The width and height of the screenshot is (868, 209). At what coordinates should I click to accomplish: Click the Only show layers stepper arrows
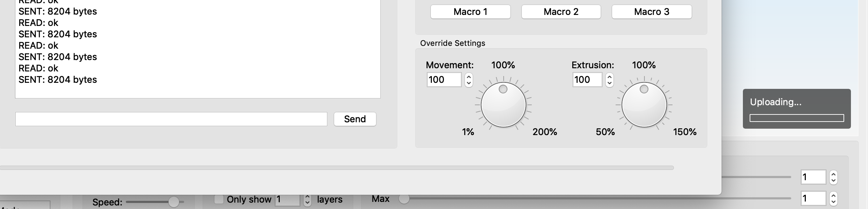(x=307, y=200)
